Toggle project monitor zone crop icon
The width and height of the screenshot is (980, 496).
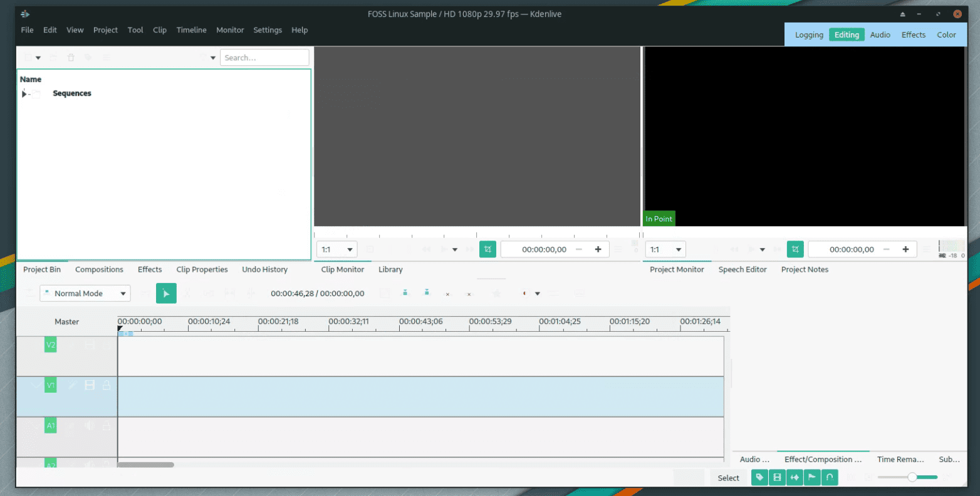(x=795, y=249)
